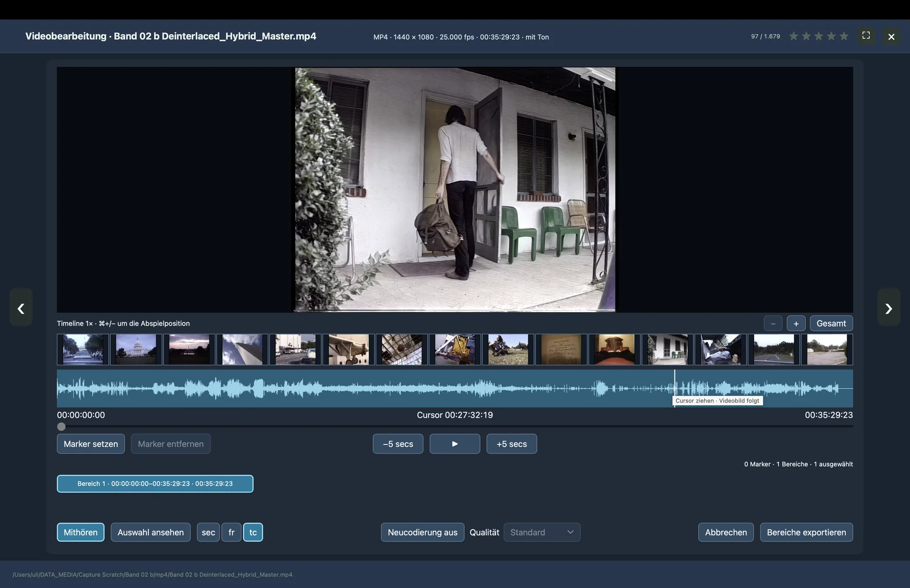910x588 pixels.
Task: Click Marker entfernen button
Action: tap(171, 444)
